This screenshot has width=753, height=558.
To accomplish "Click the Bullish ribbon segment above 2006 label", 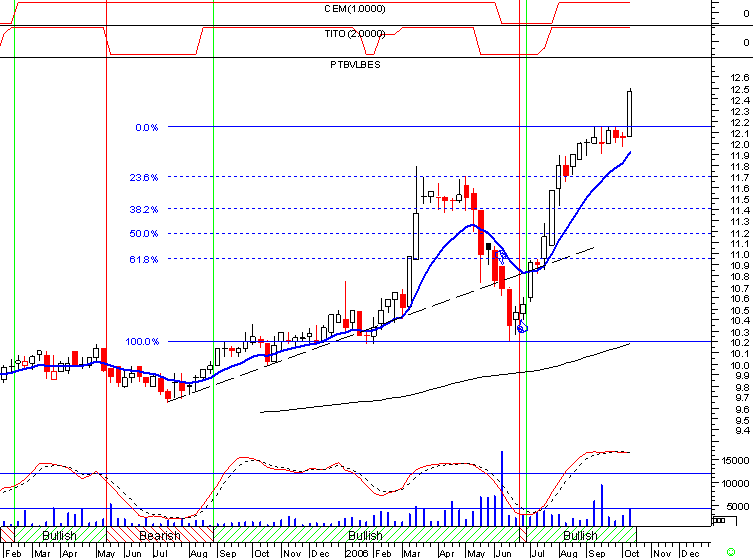I will pos(365,534).
